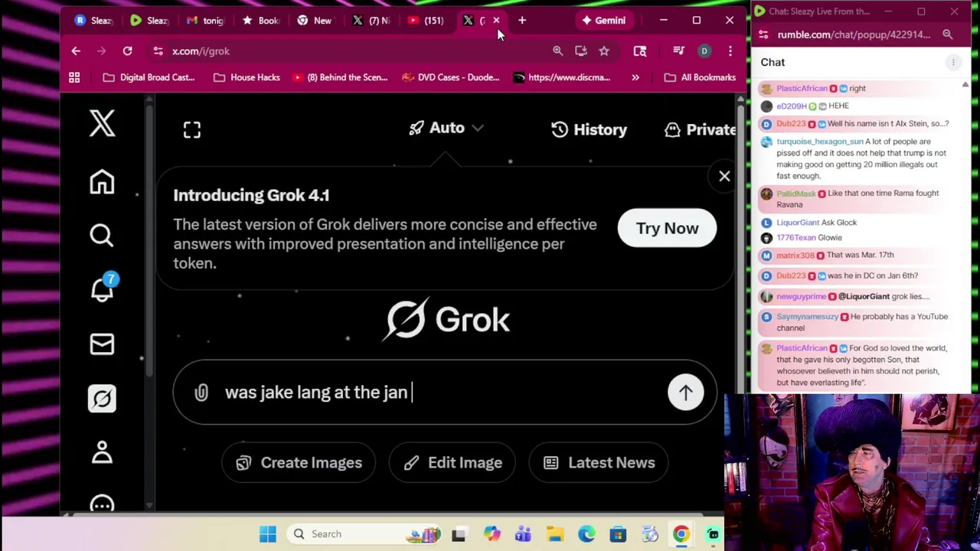Open the All Bookmarks folder
Screen dimensions: 980x551
pos(700,77)
